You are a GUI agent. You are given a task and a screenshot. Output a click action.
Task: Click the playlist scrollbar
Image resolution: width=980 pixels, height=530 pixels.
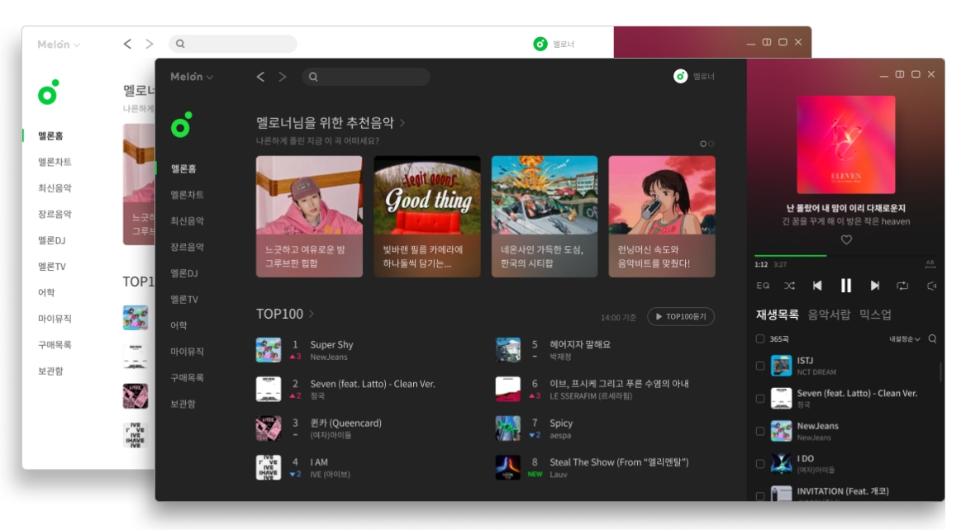tap(940, 372)
